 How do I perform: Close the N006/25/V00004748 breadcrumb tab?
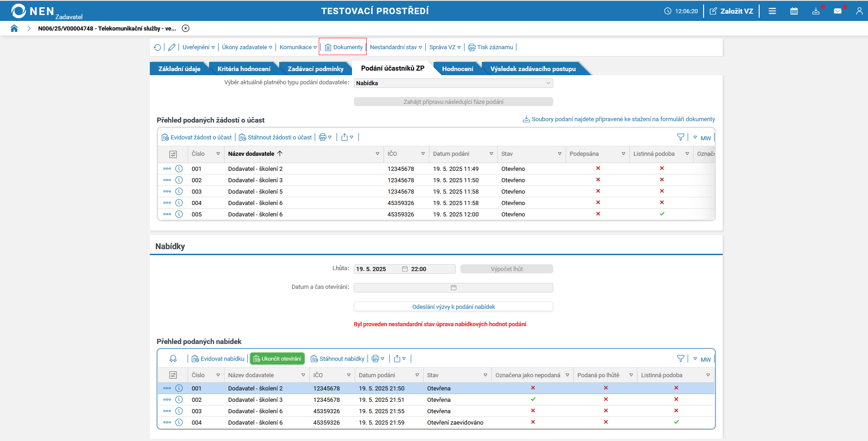tap(186, 28)
